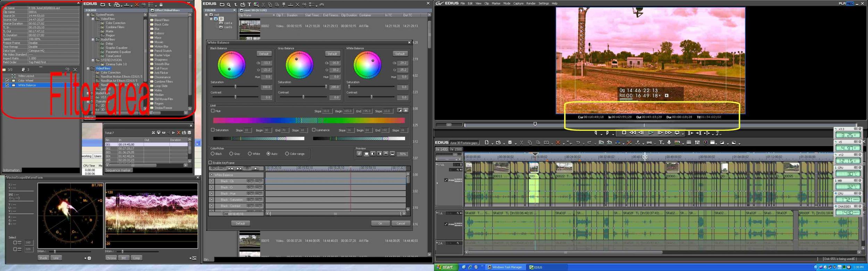Click Default button in Gray Balance group

coord(332,54)
